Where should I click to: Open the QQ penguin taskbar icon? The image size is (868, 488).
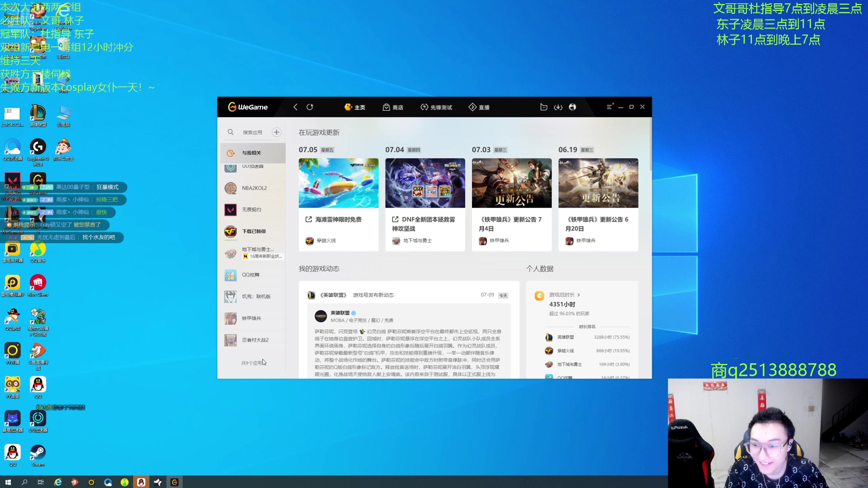[x=141, y=482]
